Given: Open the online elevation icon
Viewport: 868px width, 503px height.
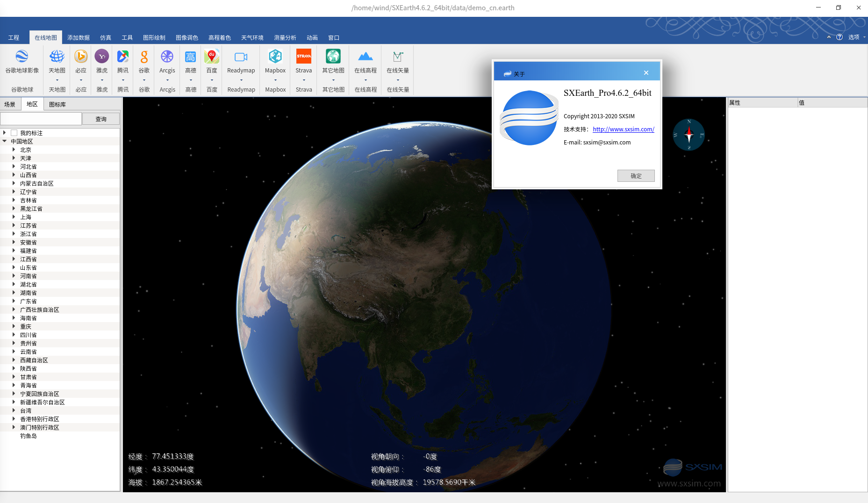Looking at the screenshot, I should [365, 57].
